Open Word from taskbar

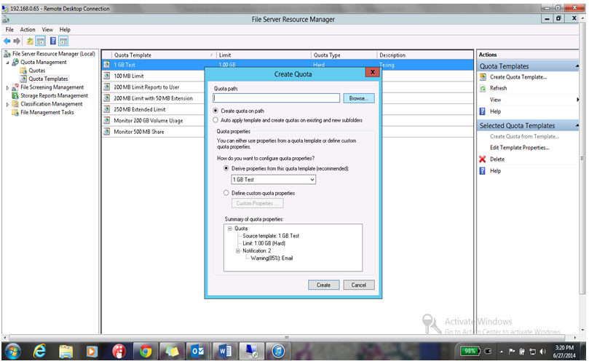pyautogui.click(x=225, y=352)
